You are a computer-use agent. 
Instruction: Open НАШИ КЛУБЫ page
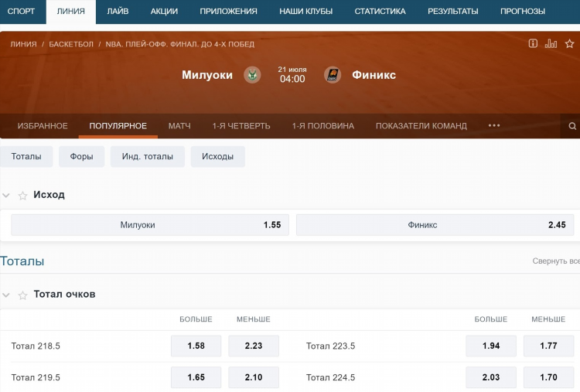click(306, 12)
